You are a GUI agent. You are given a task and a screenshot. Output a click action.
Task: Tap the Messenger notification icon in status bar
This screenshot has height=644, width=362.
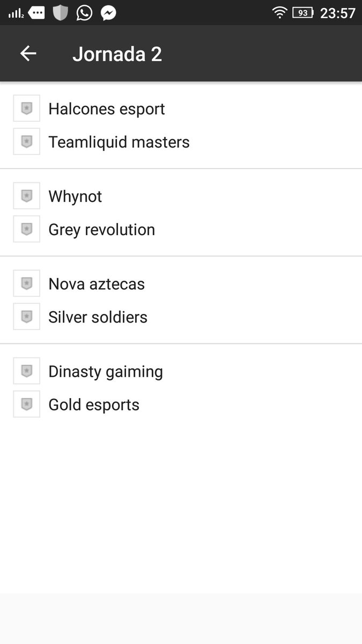coord(109,13)
